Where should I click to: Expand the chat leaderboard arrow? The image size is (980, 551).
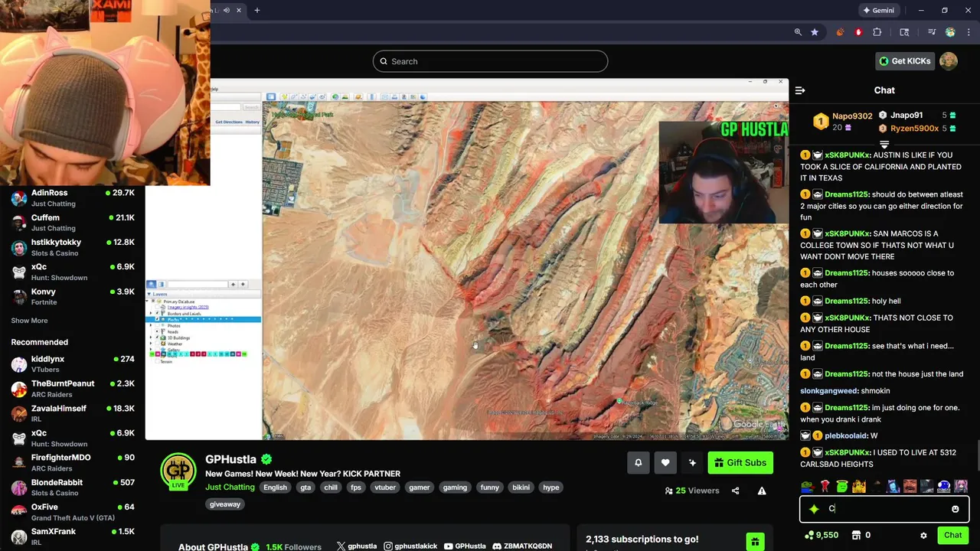(x=884, y=144)
